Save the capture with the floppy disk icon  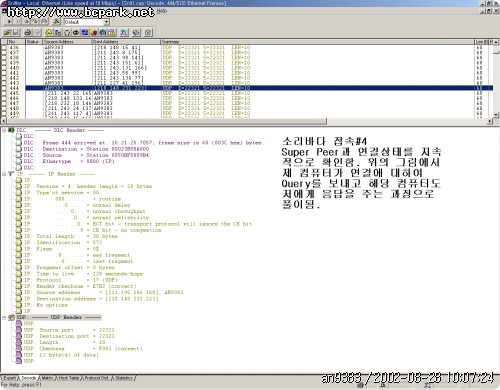[16, 33]
